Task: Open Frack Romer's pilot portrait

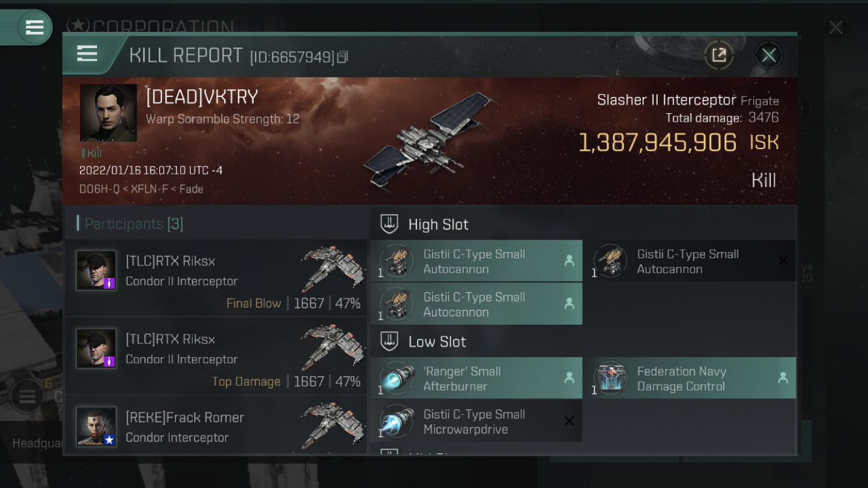Action: tap(96, 426)
